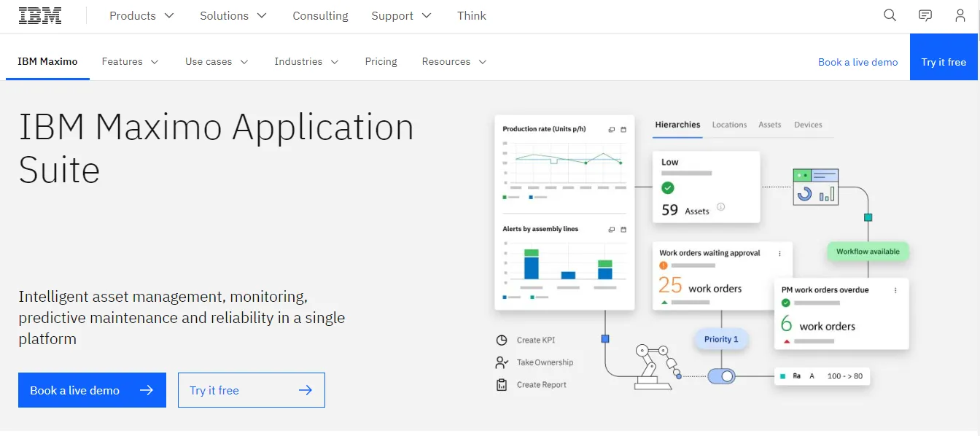This screenshot has width=980, height=436.
Task: Open the chat bubble icon
Action: [x=925, y=15]
